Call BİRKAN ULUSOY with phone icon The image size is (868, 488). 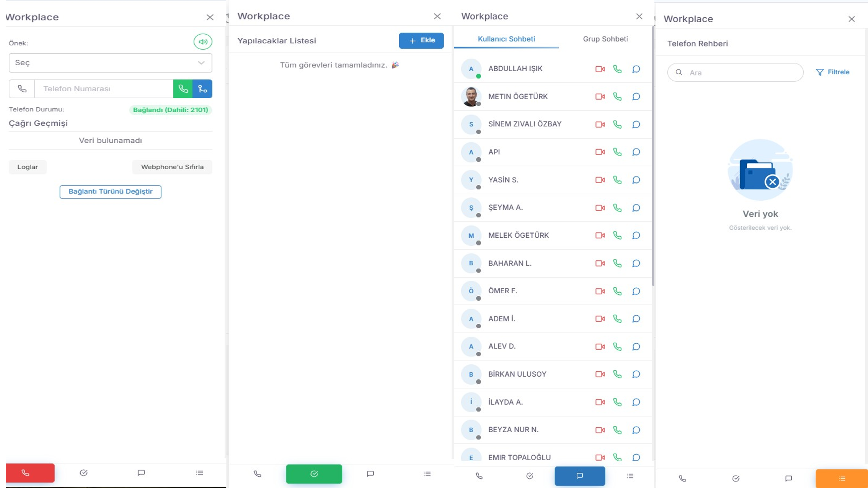[617, 374]
